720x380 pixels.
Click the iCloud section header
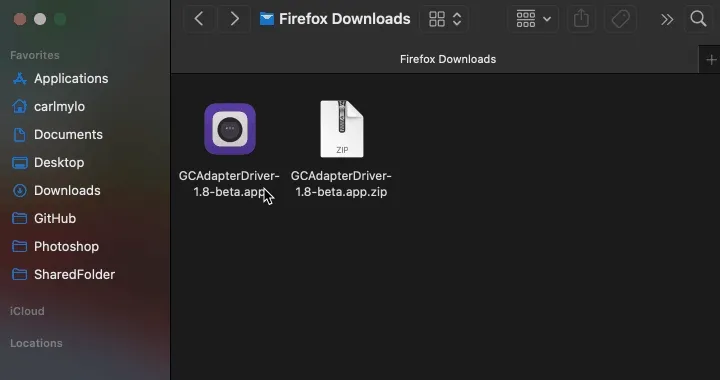point(27,311)
